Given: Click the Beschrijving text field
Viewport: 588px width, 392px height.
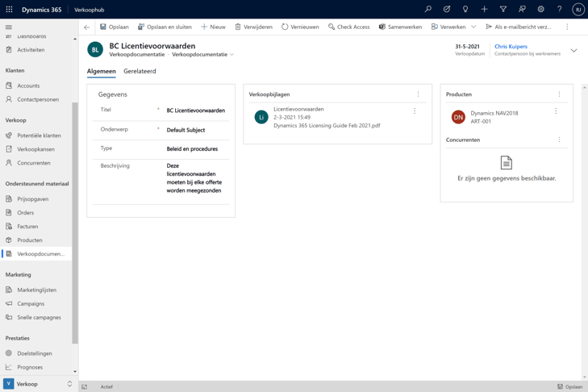Looking at the screenshot, I should 194,178.
